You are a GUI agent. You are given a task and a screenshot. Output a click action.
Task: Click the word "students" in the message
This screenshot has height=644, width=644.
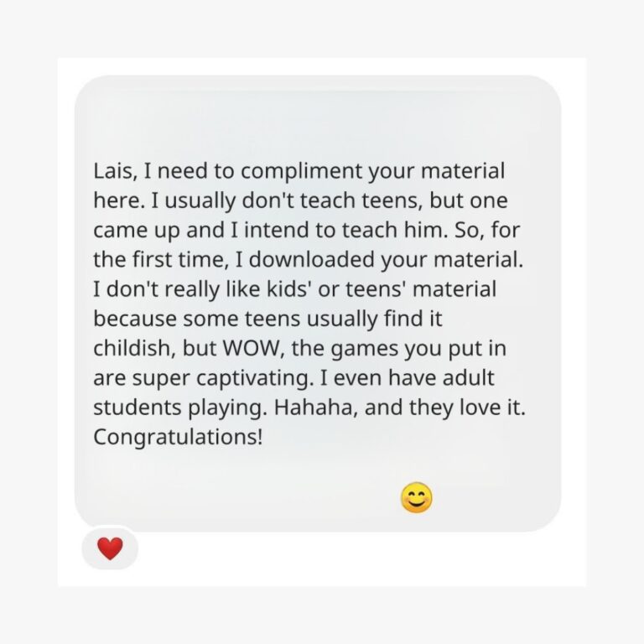tap(138, 408)
